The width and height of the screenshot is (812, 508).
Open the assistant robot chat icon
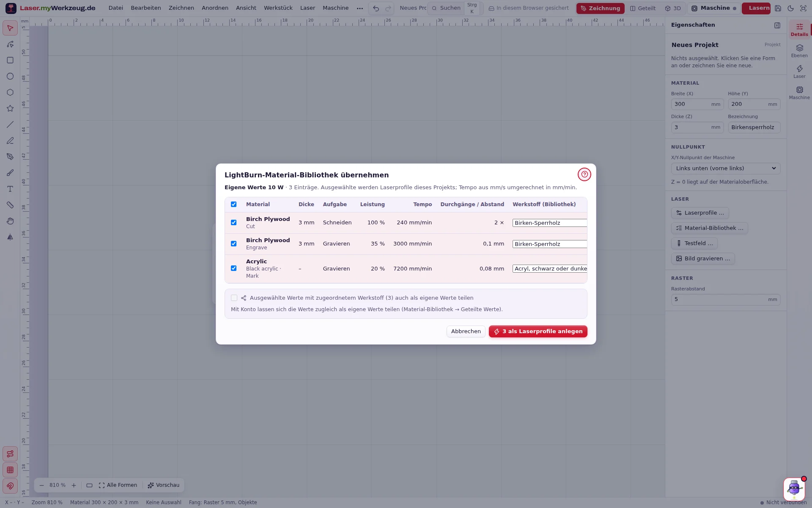click(x=794, y=489)
